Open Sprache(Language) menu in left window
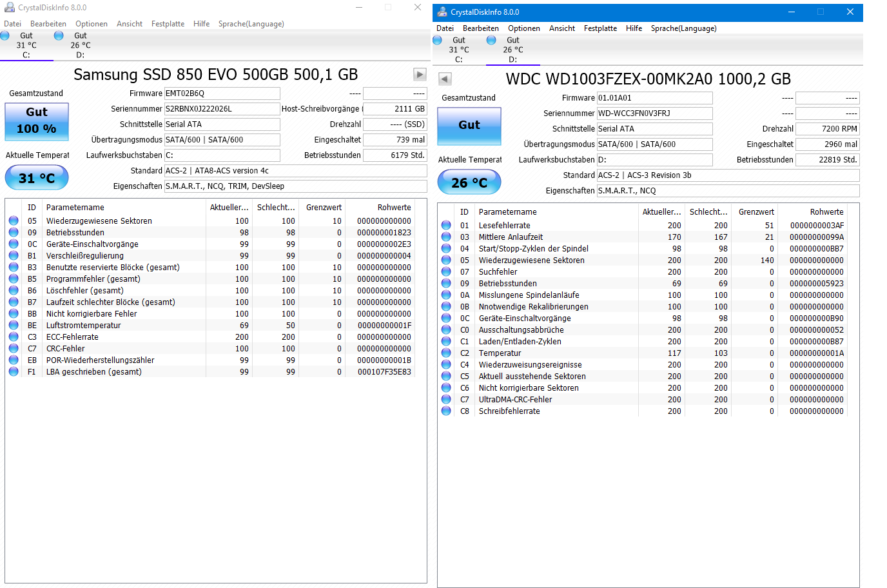 (251, 24)
